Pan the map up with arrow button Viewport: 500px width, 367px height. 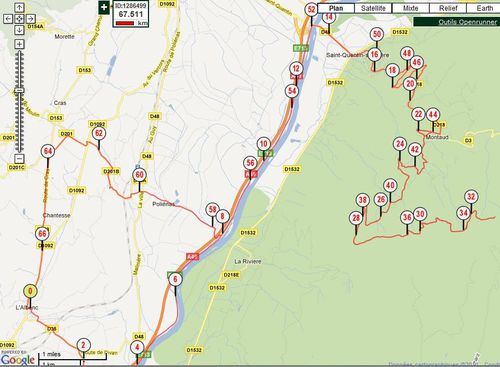pyautogui.click(x=19, y=8)
